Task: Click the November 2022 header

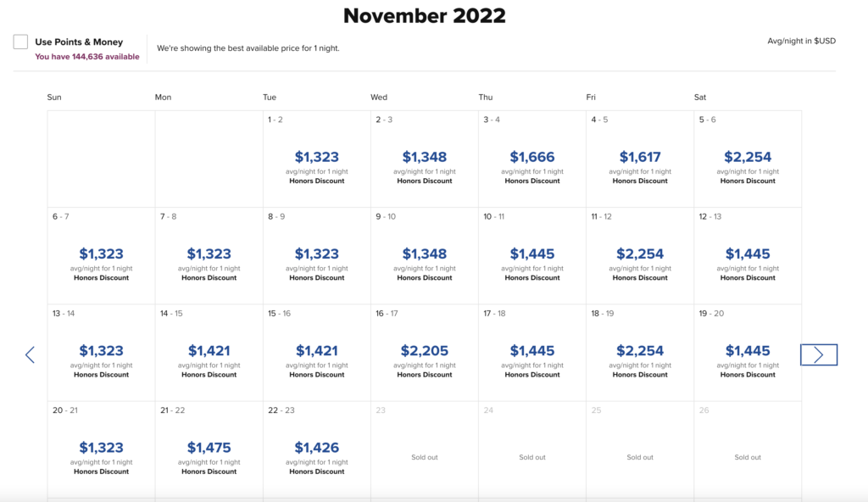Action: pyautogui.click(x=423, y=16)
